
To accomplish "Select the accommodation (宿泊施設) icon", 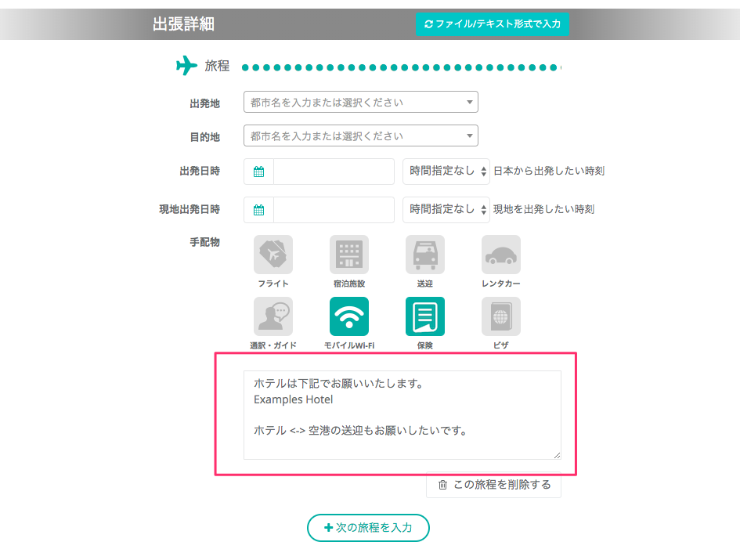I will coord(349,255).
